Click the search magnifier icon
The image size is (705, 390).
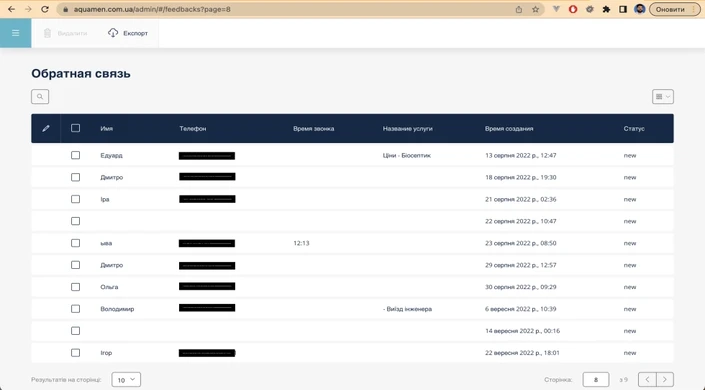pos(40,97)
